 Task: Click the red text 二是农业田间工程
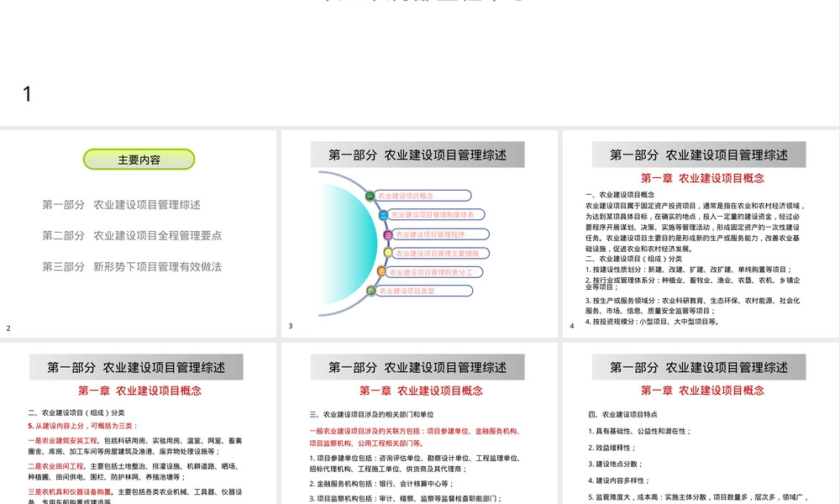[x=57, y=466]
